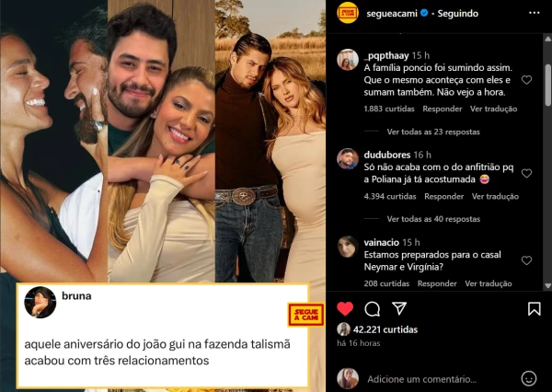552x392 pixels.
Task: Unlike the post with the red heart
Action: [345, 309]
